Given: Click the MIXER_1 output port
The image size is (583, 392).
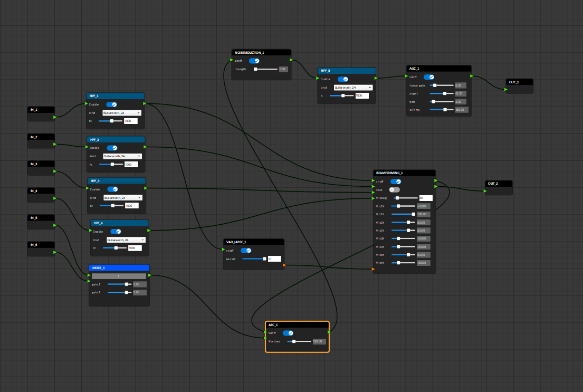Looking at the screenshot, I should 149,275.
